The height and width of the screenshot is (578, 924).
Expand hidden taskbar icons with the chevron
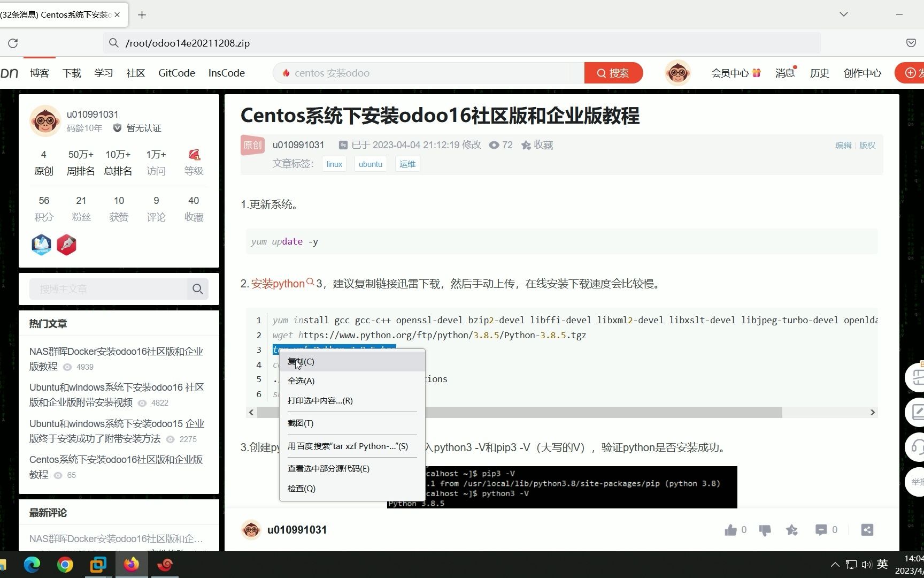835,564
